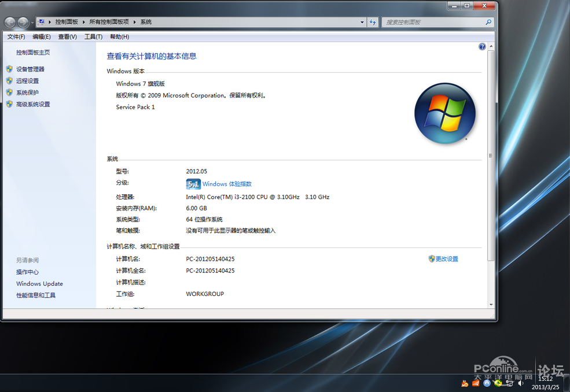Click 更改设置 link
The width and height of the screenshot is (570, 392).
[x=447, y=258]
